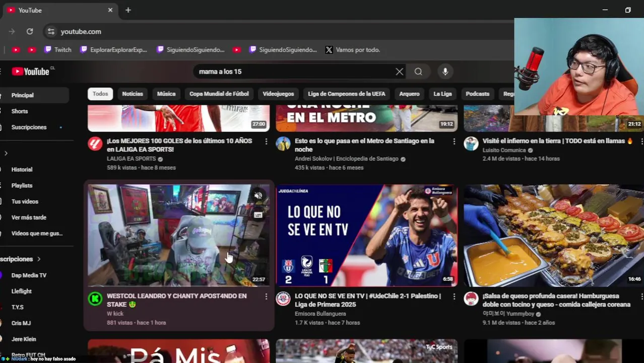
Task: Open Twitch bookmark in bookmarks bar
Action: (58, 50)
